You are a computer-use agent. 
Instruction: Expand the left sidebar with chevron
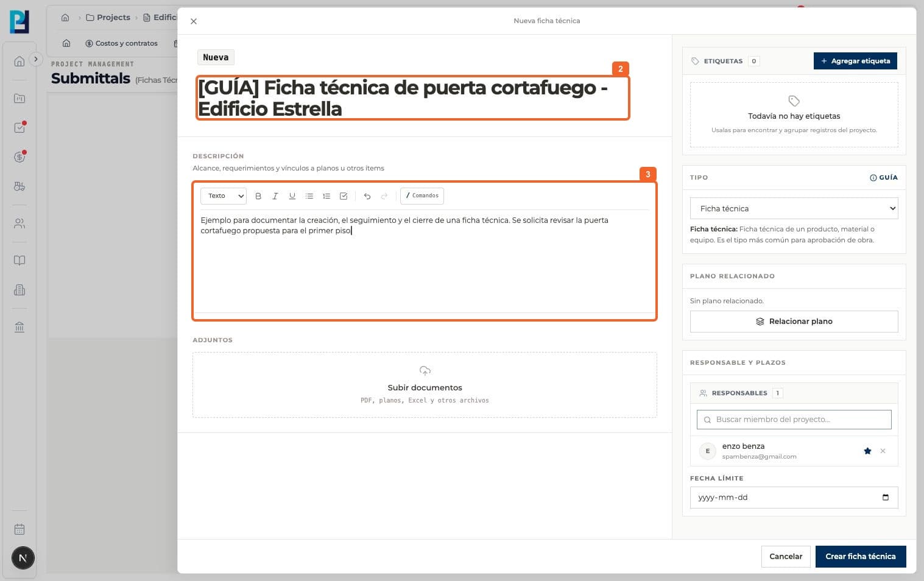coord(36,59)
